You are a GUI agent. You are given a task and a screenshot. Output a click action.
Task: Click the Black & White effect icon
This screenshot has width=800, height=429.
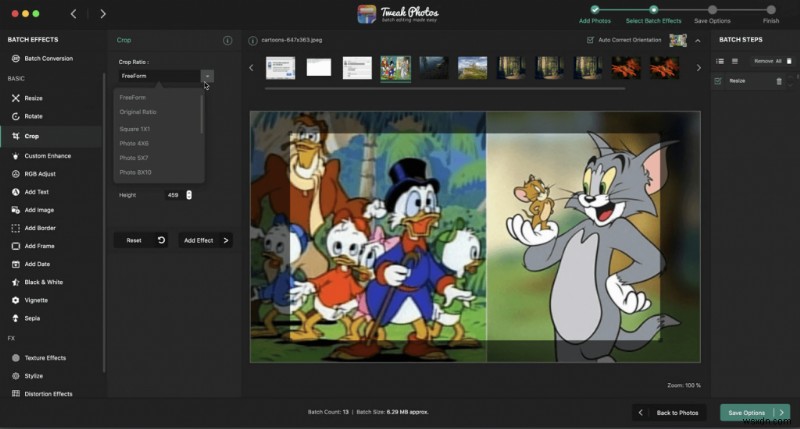tap(15, 282)
